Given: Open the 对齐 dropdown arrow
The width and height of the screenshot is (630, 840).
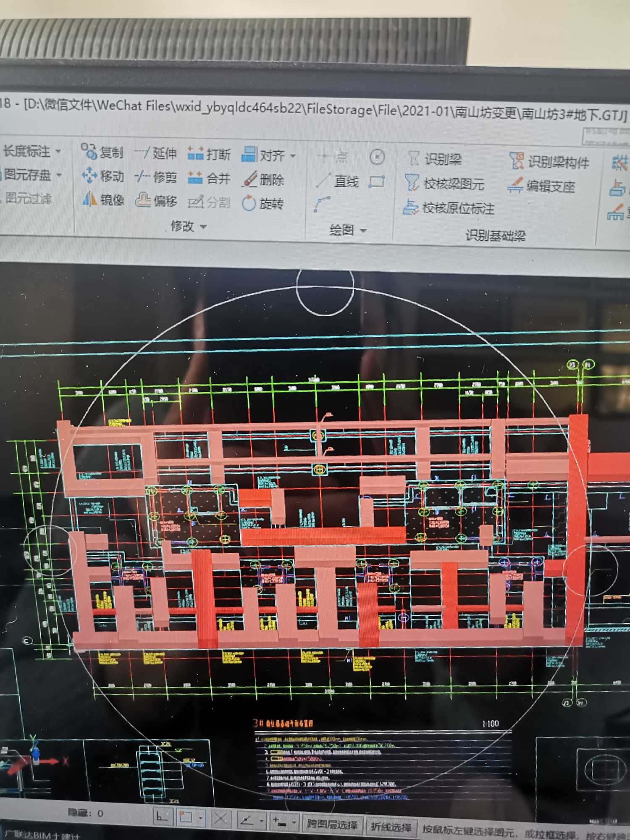Looking at the screenshot, I should (293, 156).
